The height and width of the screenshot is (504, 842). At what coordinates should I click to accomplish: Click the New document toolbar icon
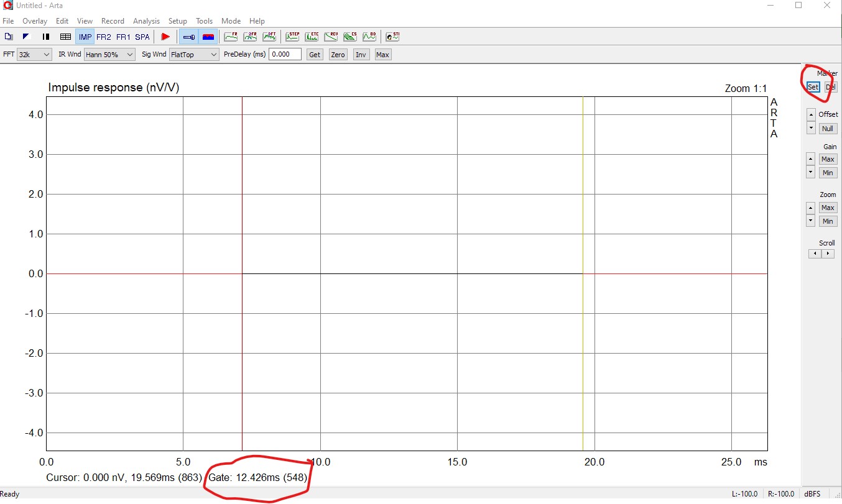pyautogui.click(x=9, y=37)
